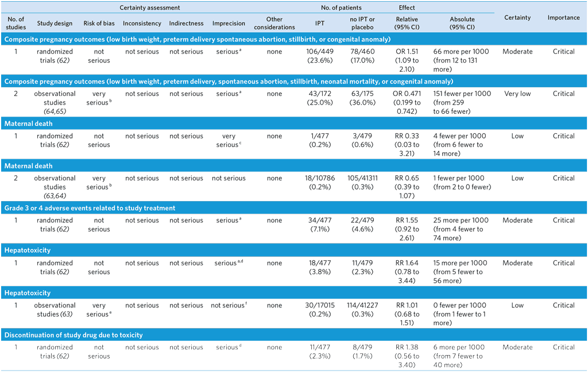Click the 'Very low' certainty cell
This screenshot has width=588, height=374.
(x=517, y=94)
